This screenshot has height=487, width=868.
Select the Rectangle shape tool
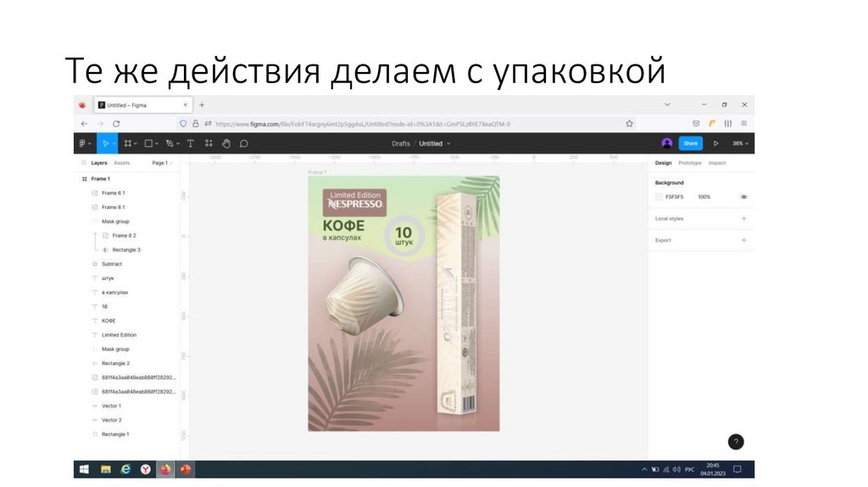[147, 143]
